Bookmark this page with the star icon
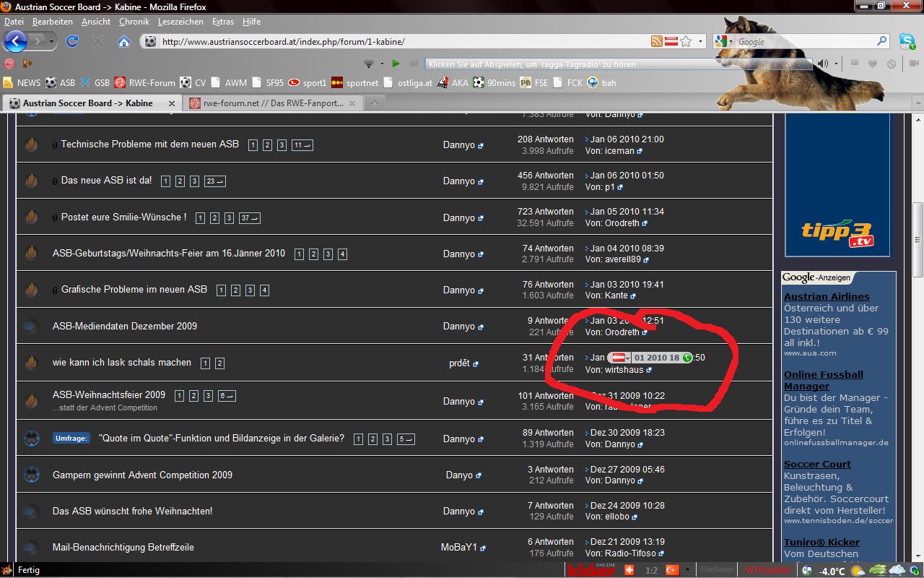The height and width of the screenshot is (578, 924). pos(686,42)
